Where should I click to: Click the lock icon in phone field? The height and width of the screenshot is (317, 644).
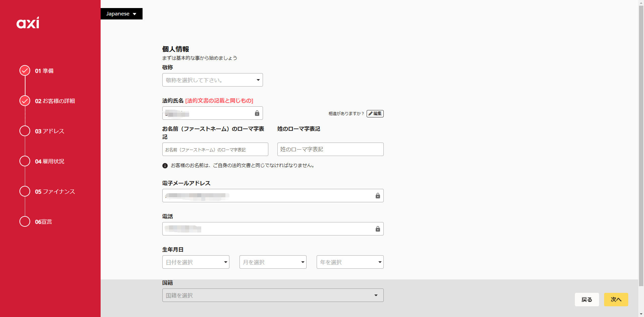tap(378, 229)
